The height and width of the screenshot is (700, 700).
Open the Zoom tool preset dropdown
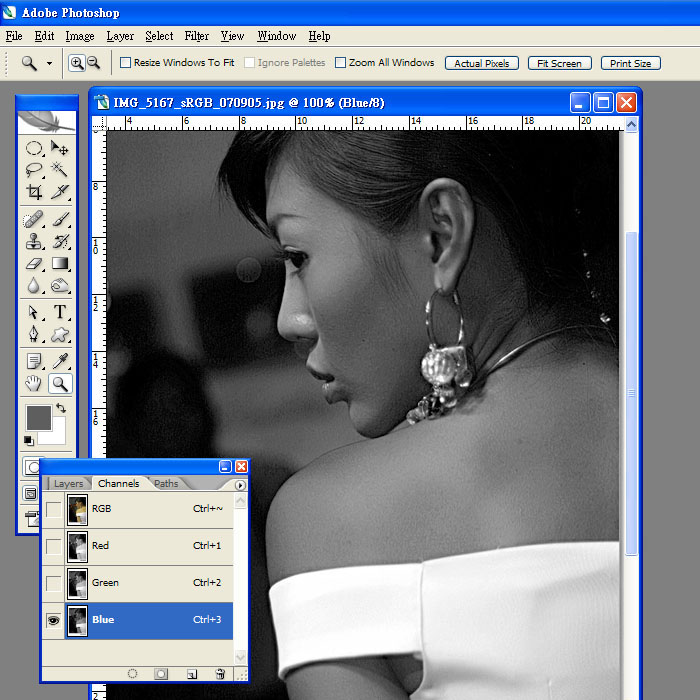(49, 63)
